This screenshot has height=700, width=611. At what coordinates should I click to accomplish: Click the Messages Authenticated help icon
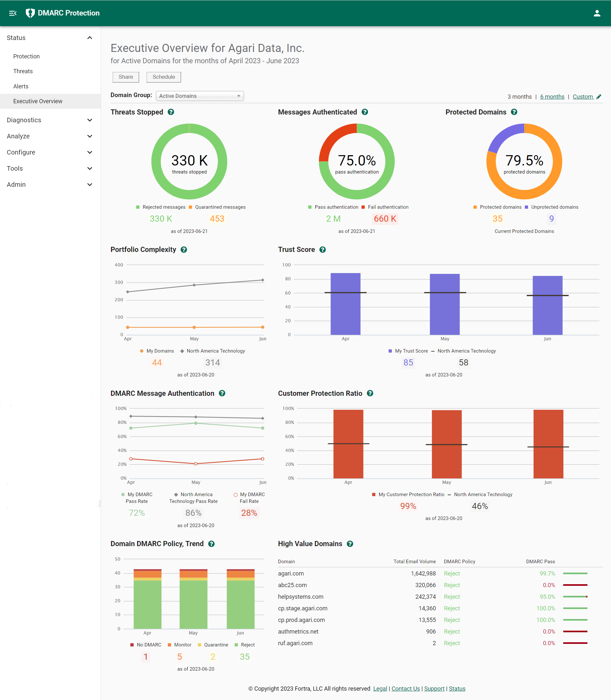pos(364,112)
